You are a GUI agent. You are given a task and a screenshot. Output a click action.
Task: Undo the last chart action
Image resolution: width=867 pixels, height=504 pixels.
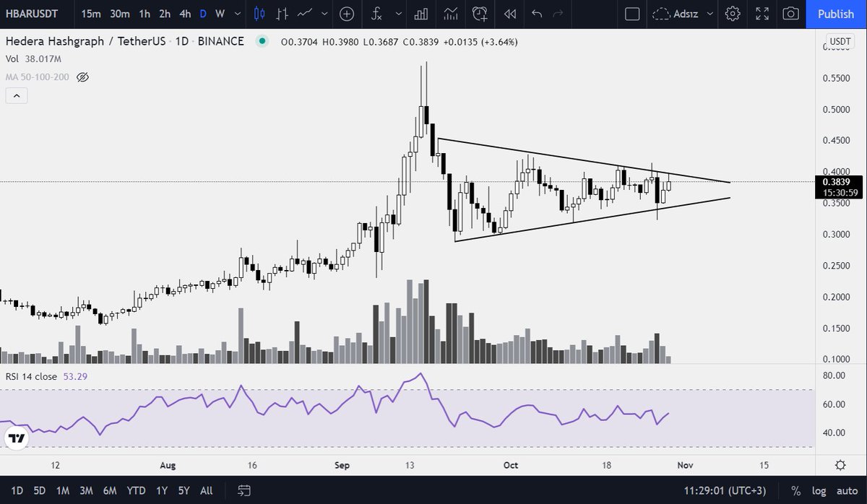536,14
